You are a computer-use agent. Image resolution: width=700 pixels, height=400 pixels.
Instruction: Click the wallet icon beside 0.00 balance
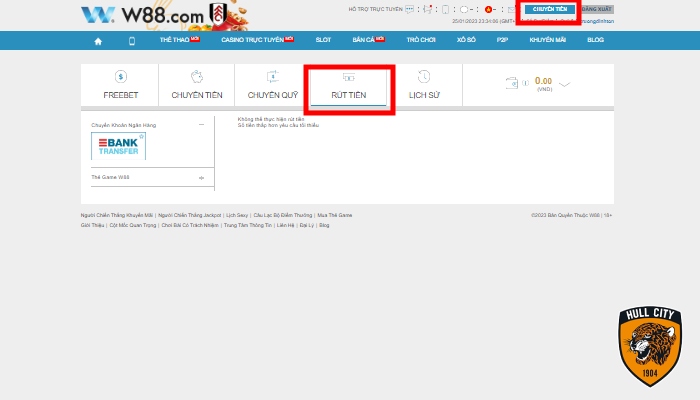[512, 83]
